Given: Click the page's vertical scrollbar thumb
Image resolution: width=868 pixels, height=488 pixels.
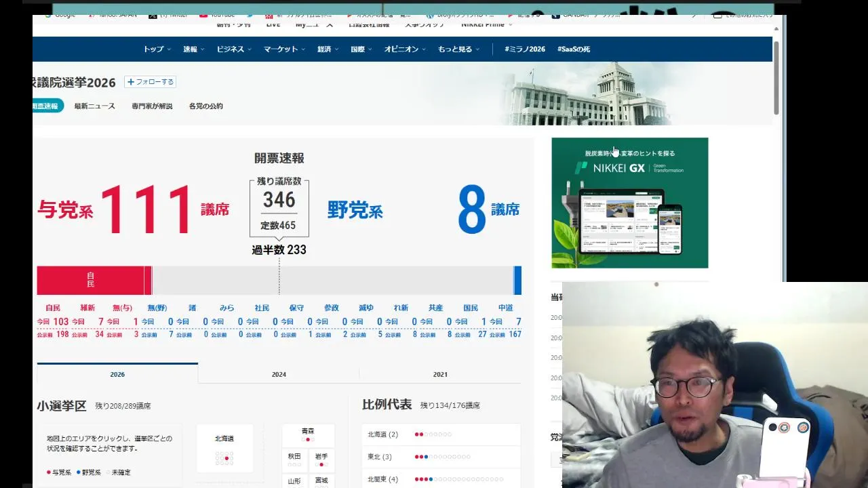Looking at the screenshot, I should (x=776, y=77).
